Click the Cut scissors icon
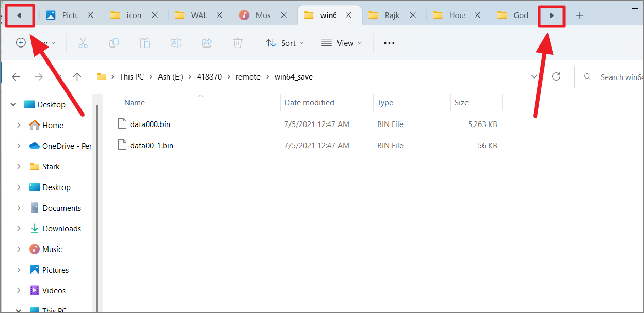644x313 pixels. (x=83, y=43)
